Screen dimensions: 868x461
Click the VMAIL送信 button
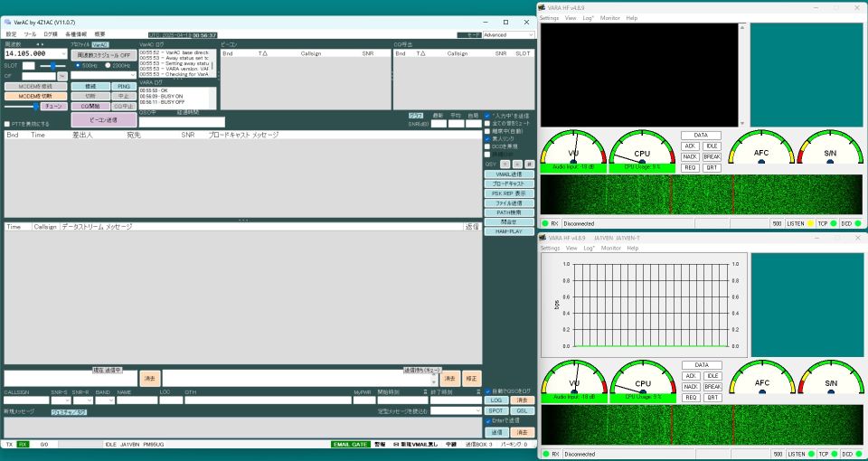(509, 174)
